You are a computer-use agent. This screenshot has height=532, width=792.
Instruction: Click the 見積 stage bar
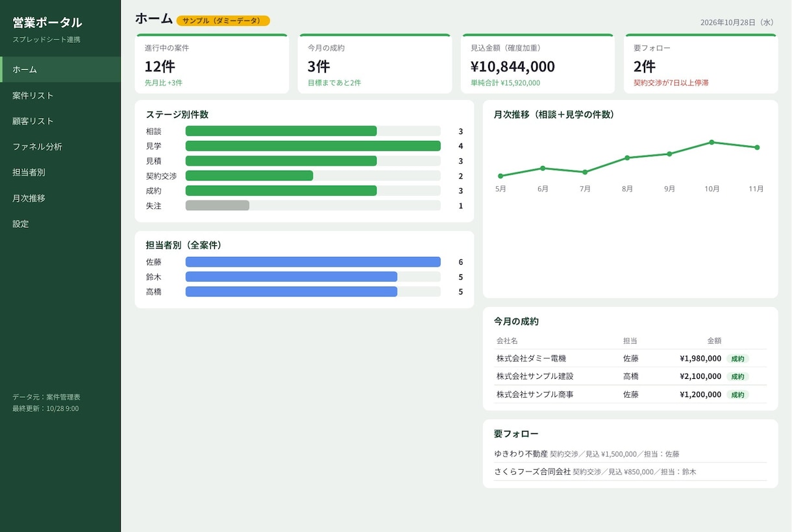point(281,161)
